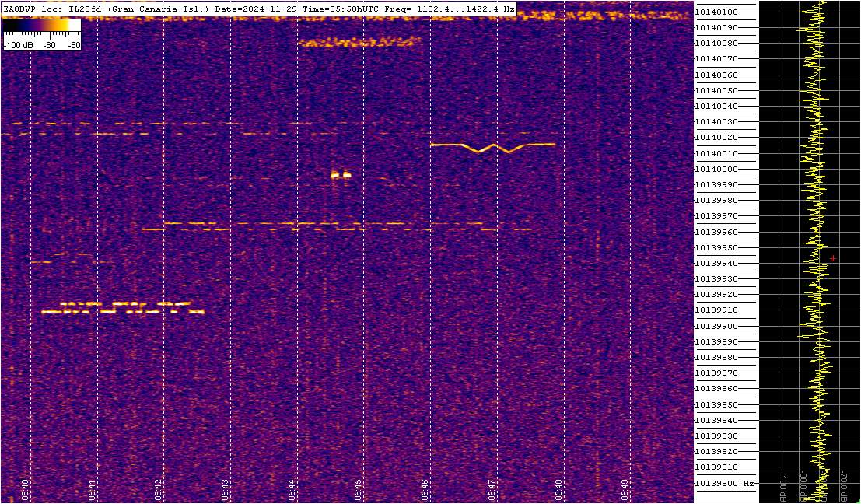Select the 10139820 frequency label

click(x=716, y=452)
